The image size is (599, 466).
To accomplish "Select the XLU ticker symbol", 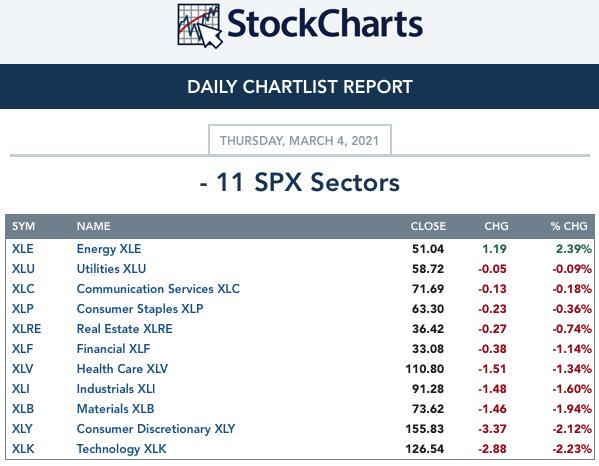I will [x=23, y=269].
